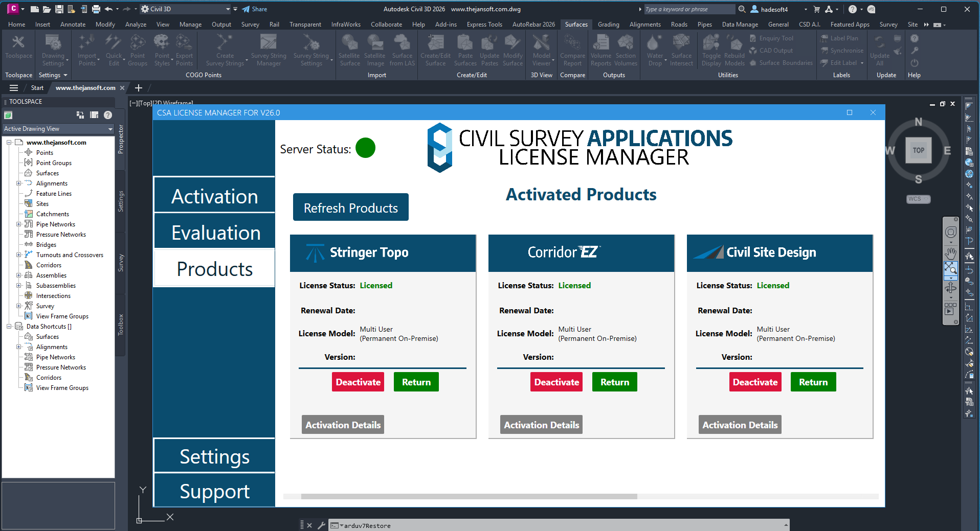This screenshot has height=531, width=980.
Task: Open the Activation page in License Manager
Action: click(214, 196)
